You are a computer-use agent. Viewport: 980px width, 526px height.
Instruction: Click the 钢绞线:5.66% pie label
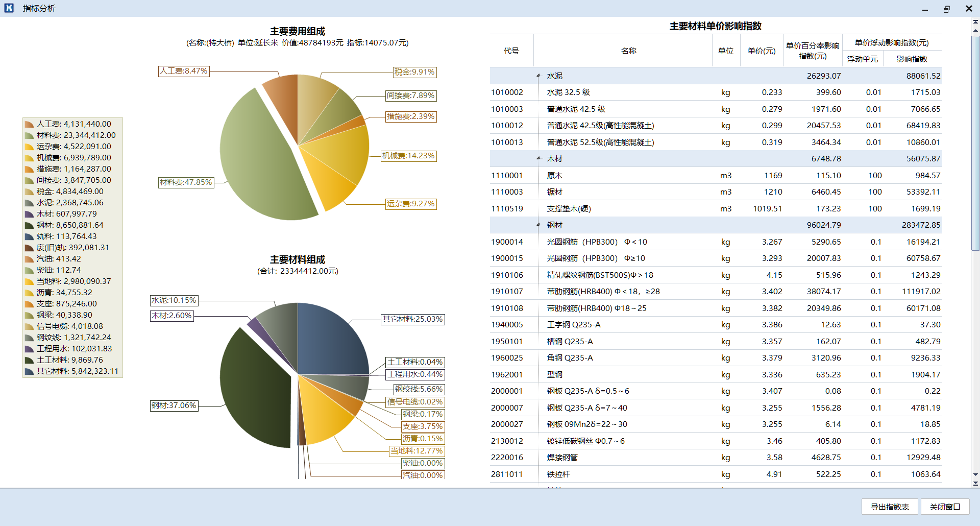419,389
